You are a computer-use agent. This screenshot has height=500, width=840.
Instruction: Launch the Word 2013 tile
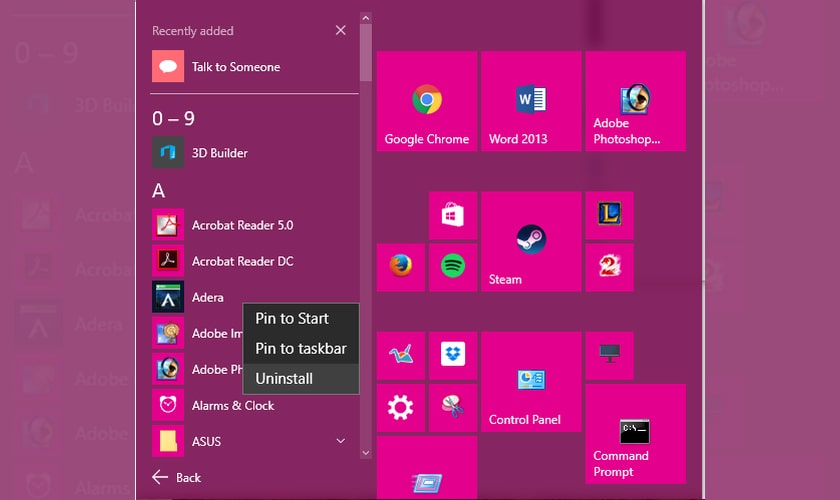click(x=531, y=101)
